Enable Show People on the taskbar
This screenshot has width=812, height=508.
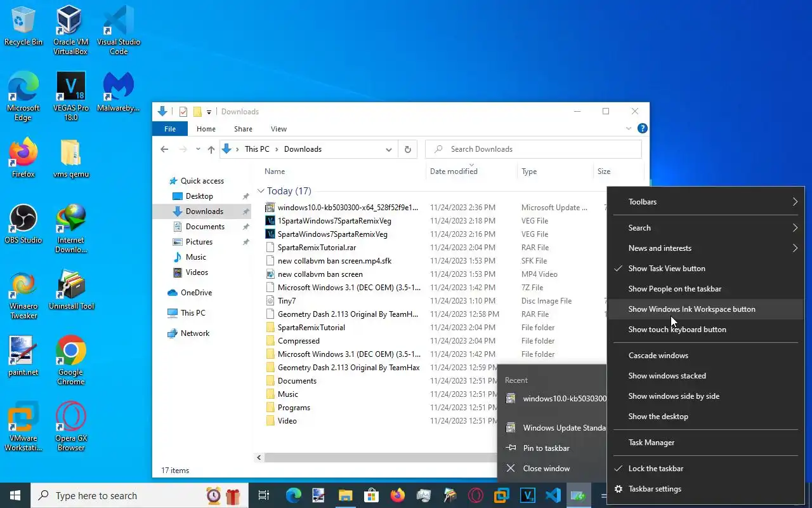(x=705, y=289)
